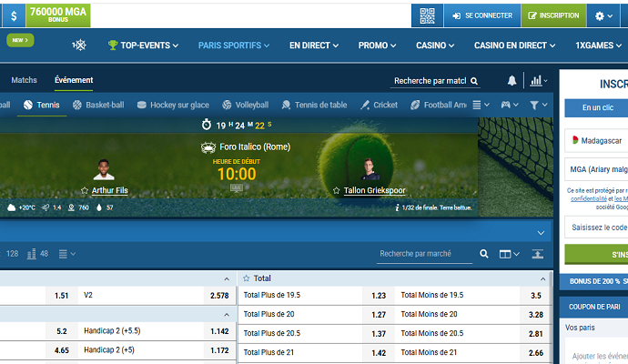Screen dimensions: 628x364
Task: Open the settings gear dropdown
Action: pyautogui.click(x=603, y=15)
